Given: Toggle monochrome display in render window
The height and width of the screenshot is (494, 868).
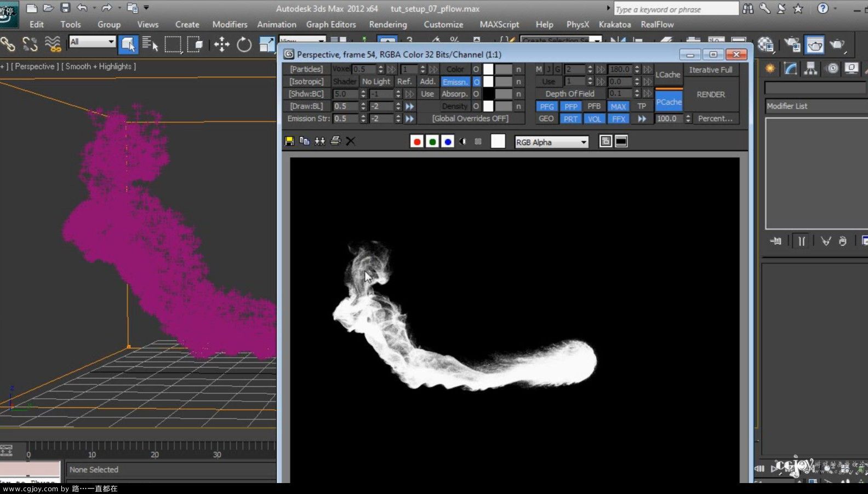Looking at the screenshot, I should [478, 142].
